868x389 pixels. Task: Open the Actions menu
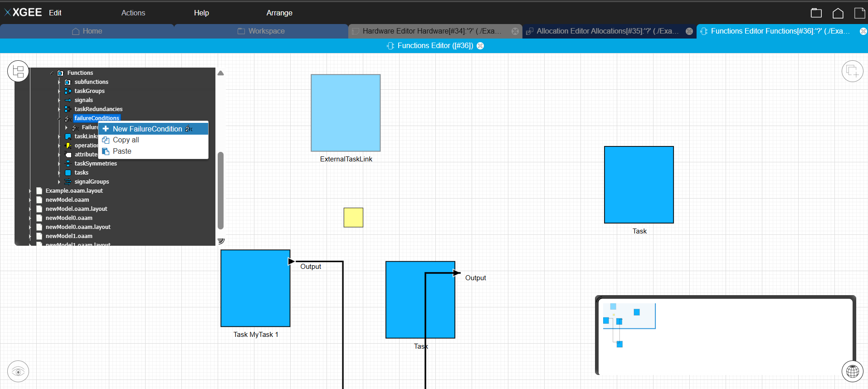pos(133,13)
